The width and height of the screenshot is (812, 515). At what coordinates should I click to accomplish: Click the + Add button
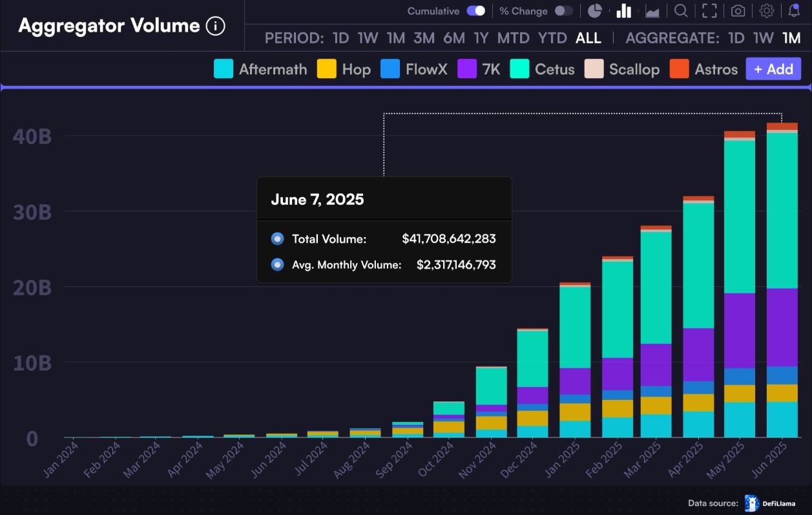point(773,69)
